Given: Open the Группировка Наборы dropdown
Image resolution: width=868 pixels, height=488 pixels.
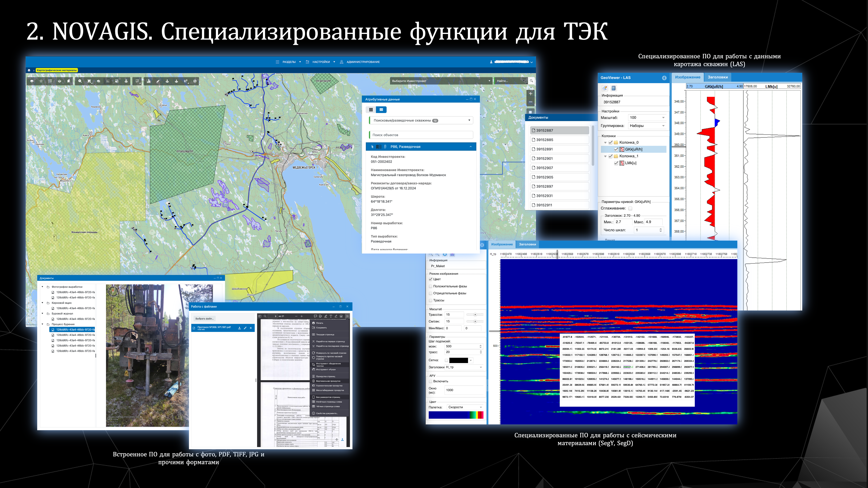Looking at the screenshot, I should [647, 126].
